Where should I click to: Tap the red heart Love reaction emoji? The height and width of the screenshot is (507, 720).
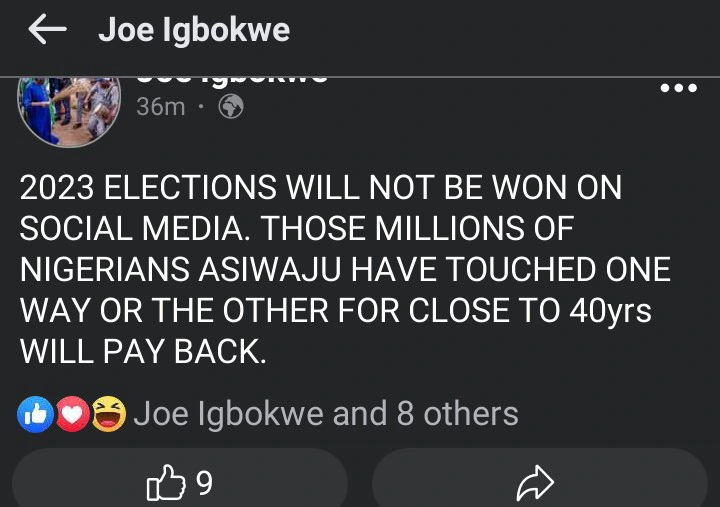(x=72, y=414)
